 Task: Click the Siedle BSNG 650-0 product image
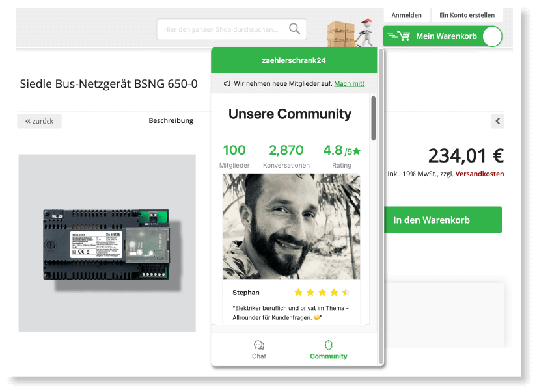(x=107, y=243)
